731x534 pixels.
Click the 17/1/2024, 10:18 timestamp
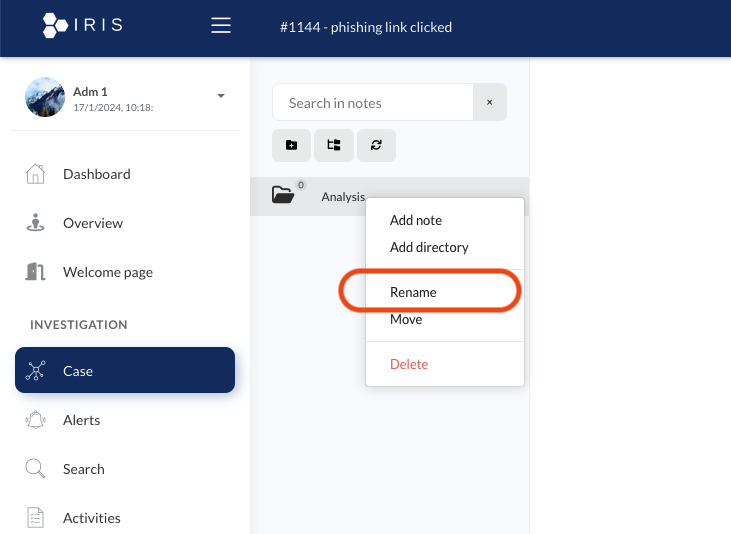(113, 108)
